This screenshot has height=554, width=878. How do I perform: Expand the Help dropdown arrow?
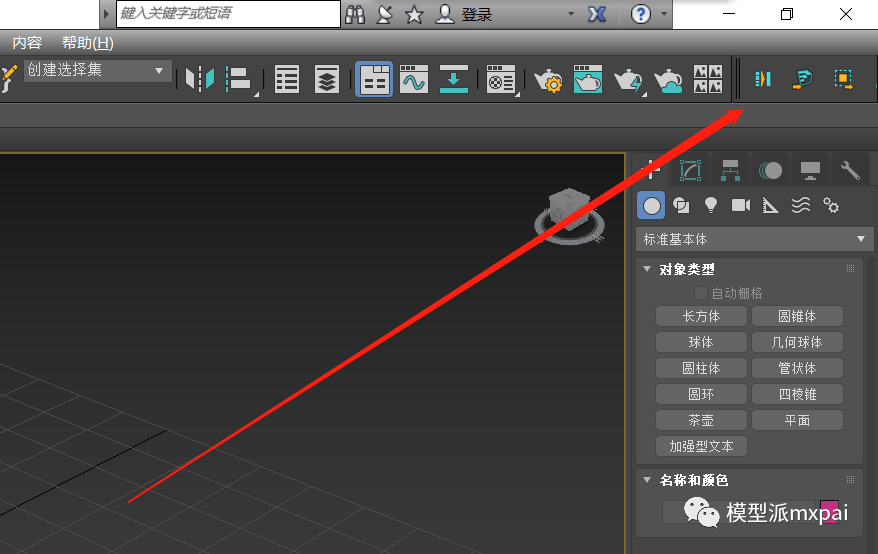(x=664, y=13)
